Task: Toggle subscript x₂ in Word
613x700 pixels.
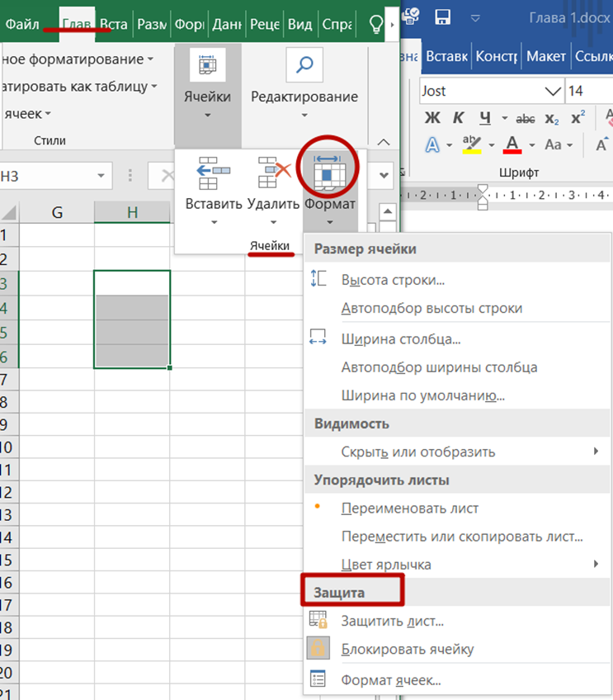Action: click(552, 119)
